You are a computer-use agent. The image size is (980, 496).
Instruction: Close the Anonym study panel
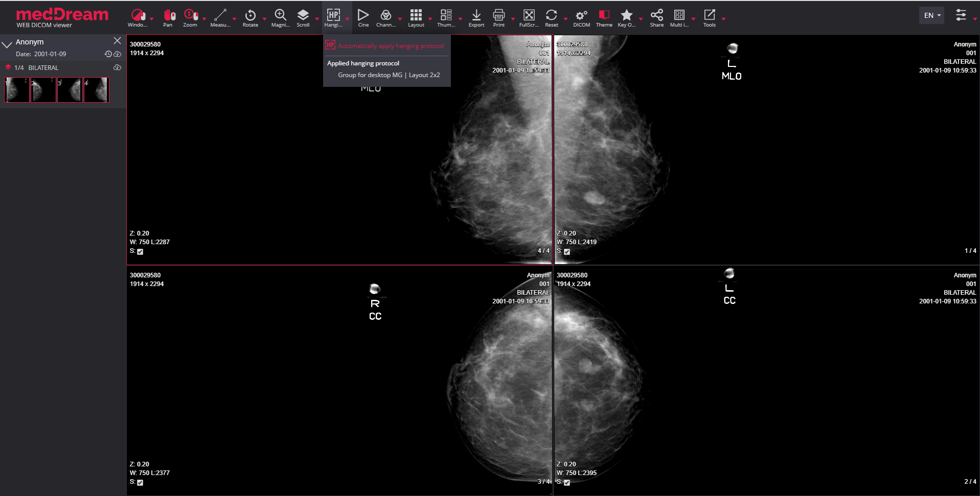pos(118,41)
